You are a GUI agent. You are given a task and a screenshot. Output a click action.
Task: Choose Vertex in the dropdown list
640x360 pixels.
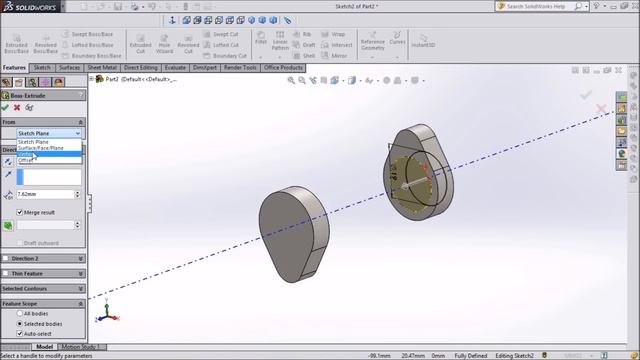[x=49, y=154]
